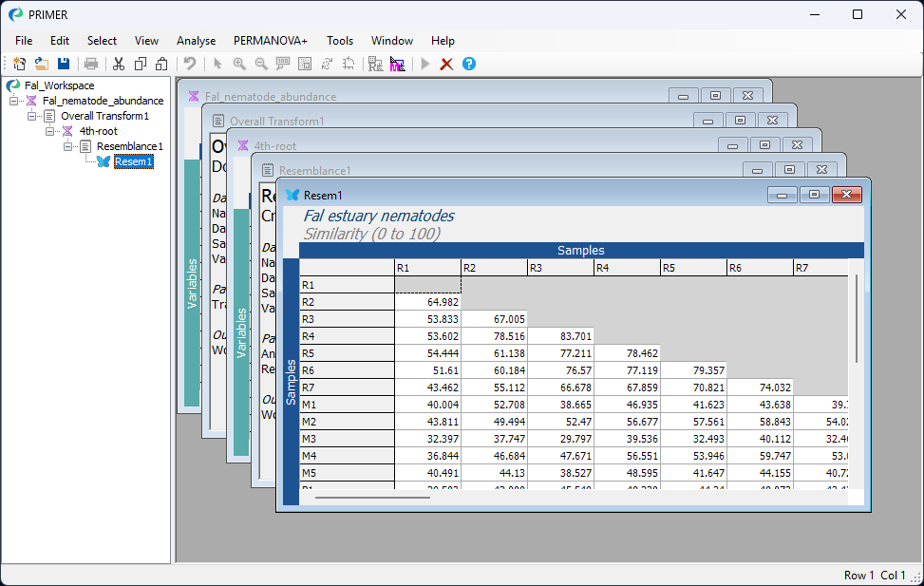Select column header R4 in Resem1 table
Image resolution: width=924 pixels, height=586 pixels.
pyautogui.click(x=627, y=268)
